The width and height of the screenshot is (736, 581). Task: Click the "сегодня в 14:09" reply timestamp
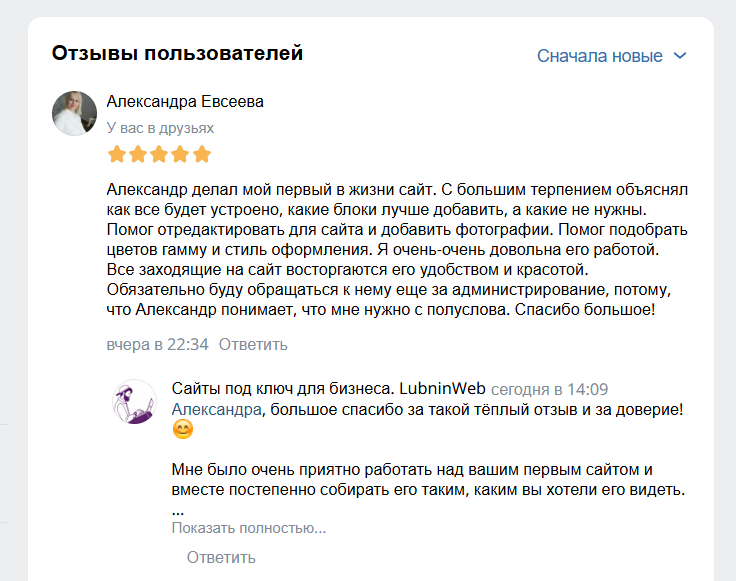point(550,389)
